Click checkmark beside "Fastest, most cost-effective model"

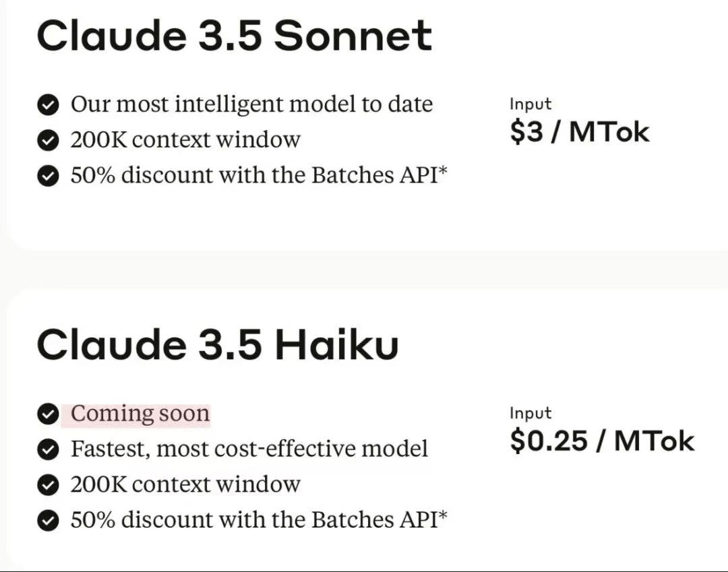click(x=47, y=449)
